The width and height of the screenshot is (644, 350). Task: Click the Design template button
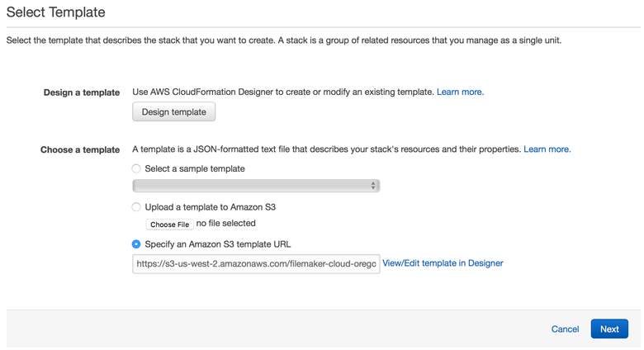pos(173,111)
